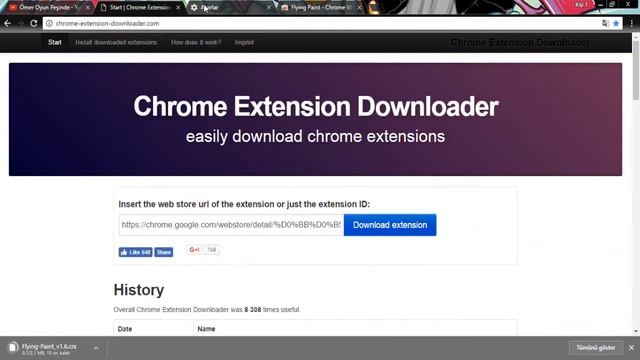Click the Flying-Paint_v1.6.crx file icon
The height and width of the screenshot is (360, 640).
point(13,347)
